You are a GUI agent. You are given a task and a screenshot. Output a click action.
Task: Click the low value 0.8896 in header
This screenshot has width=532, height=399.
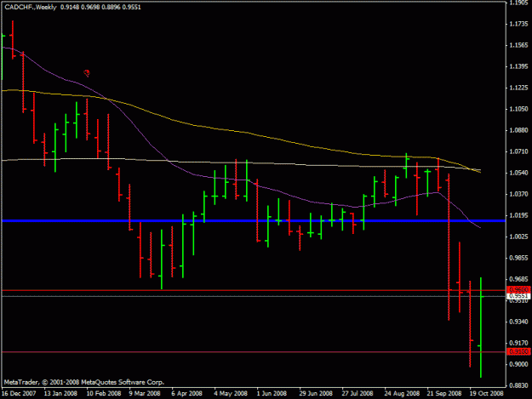(111, 7)
